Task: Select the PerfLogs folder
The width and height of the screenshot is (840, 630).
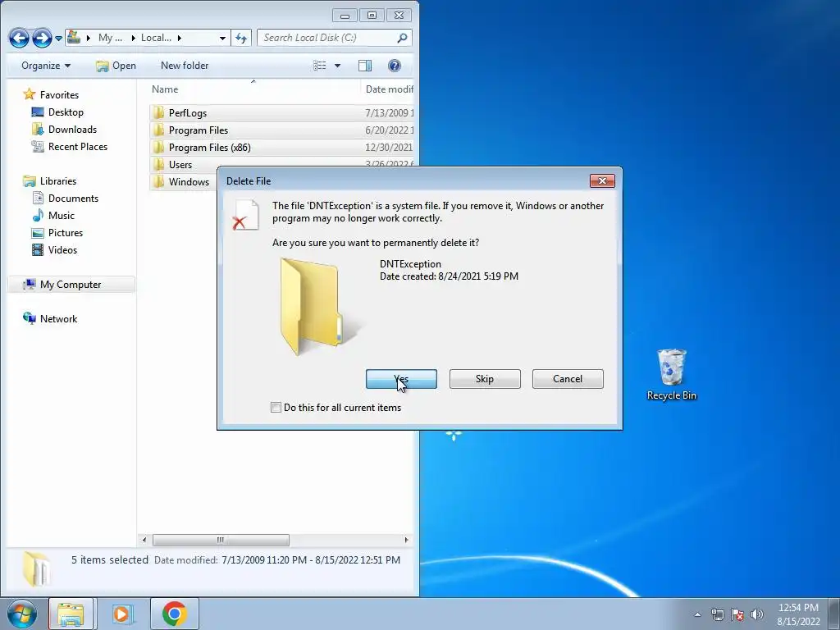Action: point(281,113)
